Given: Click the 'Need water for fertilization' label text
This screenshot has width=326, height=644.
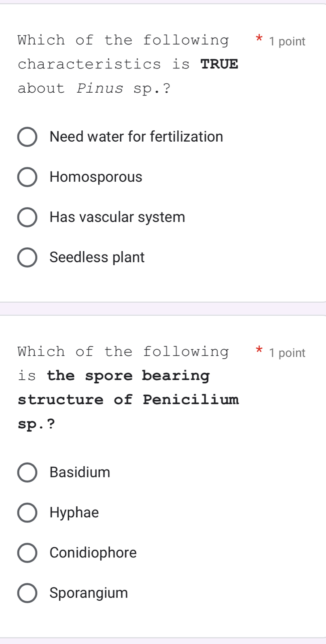Looking at the screenshot, I should (x=136, y=137).
